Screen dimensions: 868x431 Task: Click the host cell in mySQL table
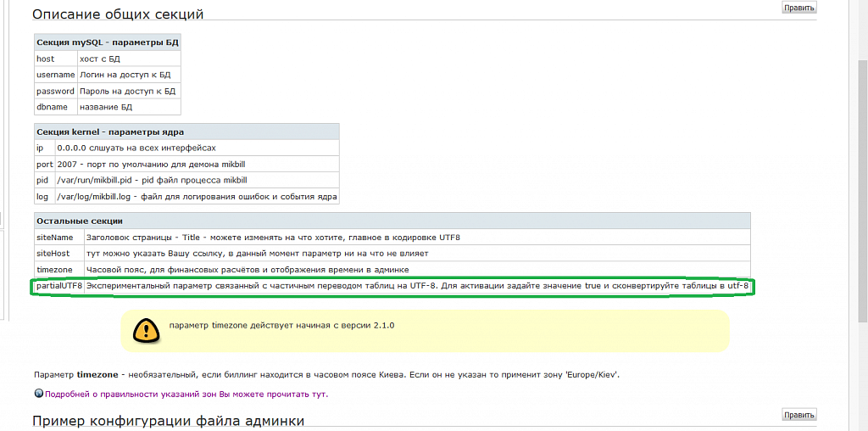point(45,59)
